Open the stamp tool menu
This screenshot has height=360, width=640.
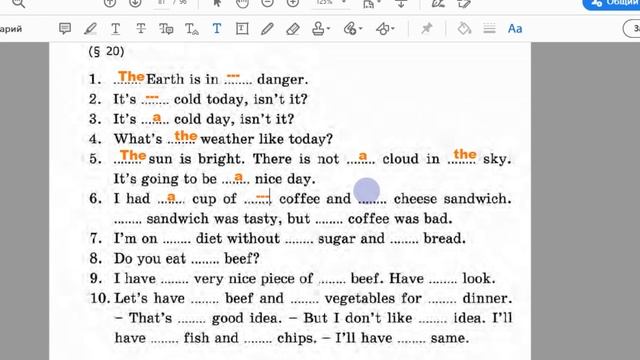[x=321, y=29]
